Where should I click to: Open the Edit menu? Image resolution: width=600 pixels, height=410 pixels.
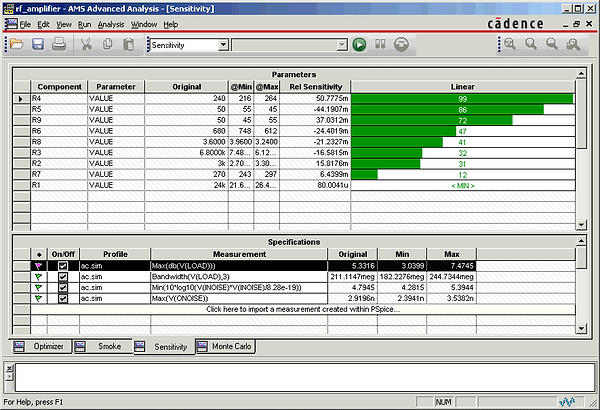point(43,25)
